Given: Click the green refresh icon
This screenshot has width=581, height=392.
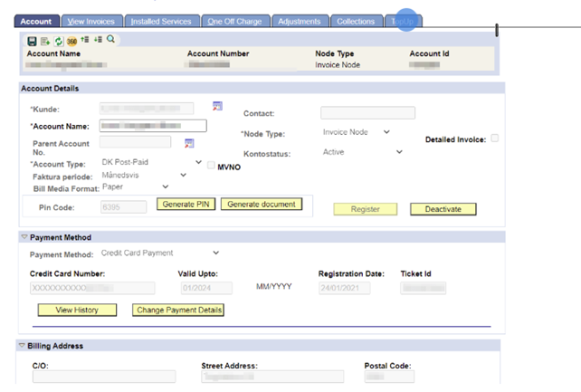Looking at the screenshot, I should tap(59, 41).
